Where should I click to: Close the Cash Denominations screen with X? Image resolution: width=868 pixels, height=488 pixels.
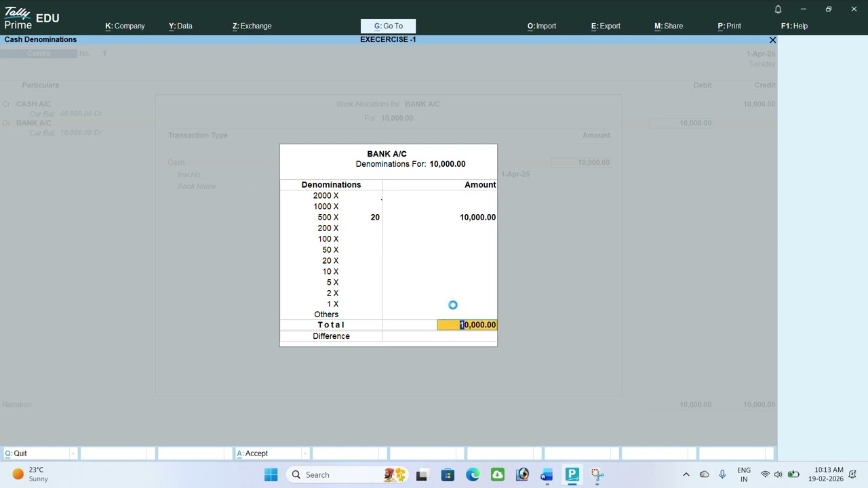pyautogui.click(x=772, y=40)
